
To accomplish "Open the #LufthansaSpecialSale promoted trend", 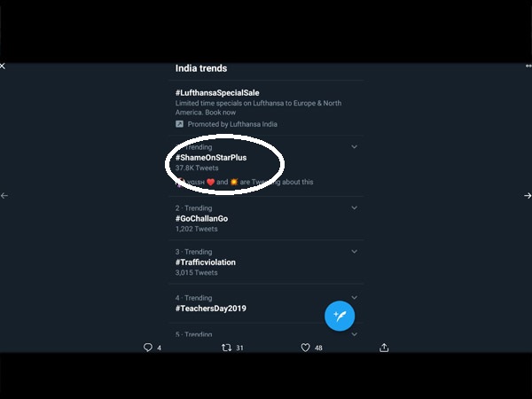I will coord(217,92).
